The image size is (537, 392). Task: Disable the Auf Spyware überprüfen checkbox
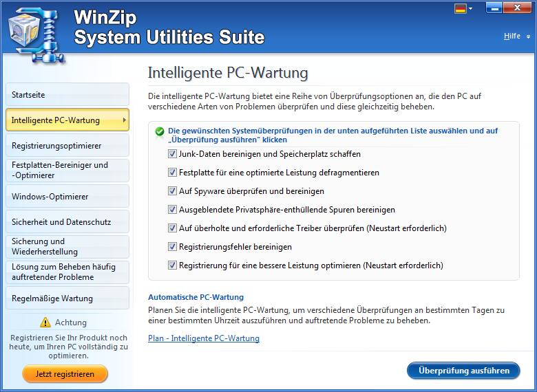[x=172, y=191]
